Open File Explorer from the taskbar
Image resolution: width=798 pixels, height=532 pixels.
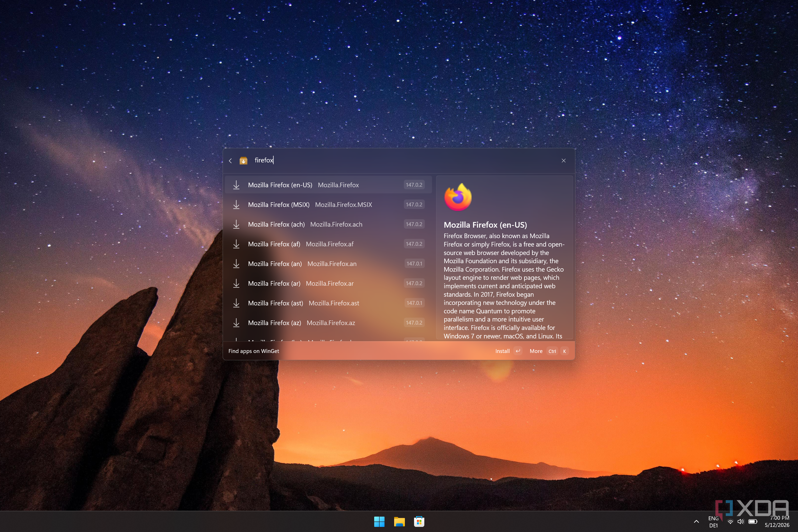click(x=399, y=522)
